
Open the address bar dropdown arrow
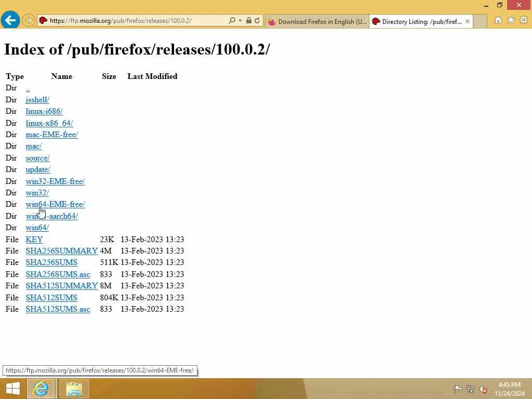[x=240, y=21]
